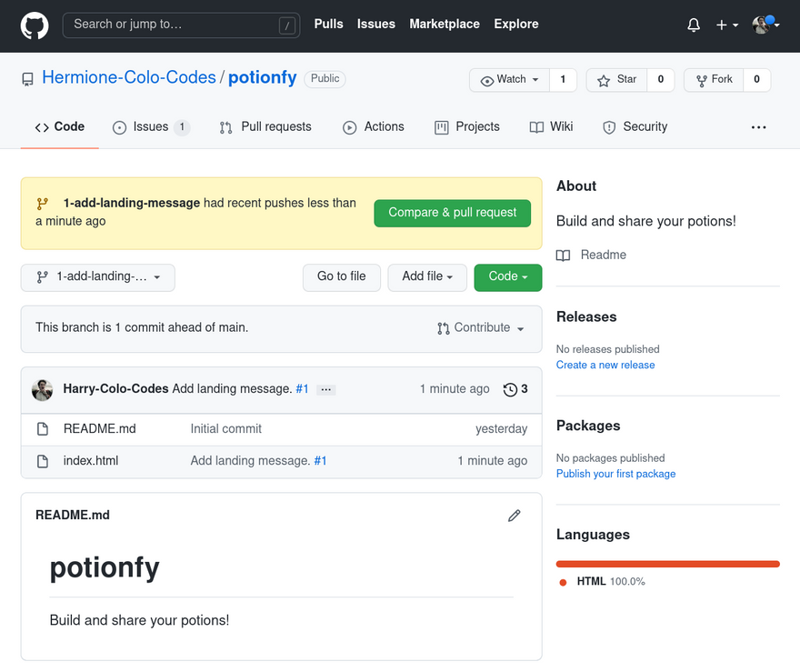Screen dimensions: 800x672
Task: Edit README.md with the pencil icon
Action: [x=515, y=516]
